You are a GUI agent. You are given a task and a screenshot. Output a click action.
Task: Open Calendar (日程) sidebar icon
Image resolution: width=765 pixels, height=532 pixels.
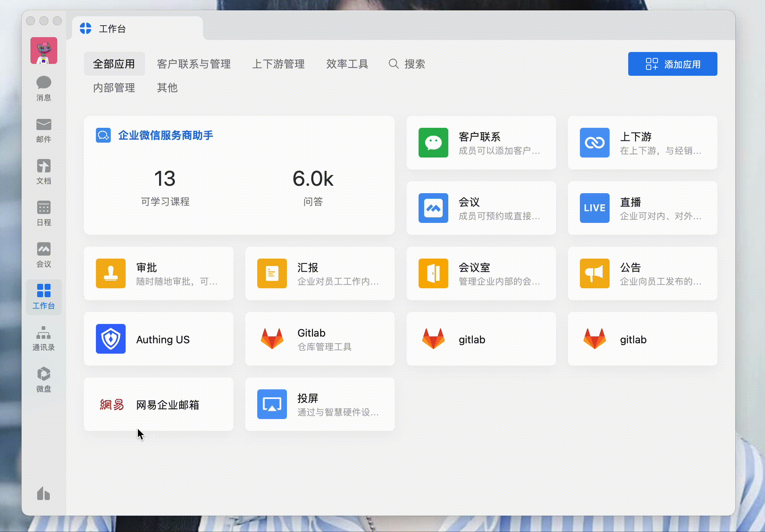(x=43, y=213)
